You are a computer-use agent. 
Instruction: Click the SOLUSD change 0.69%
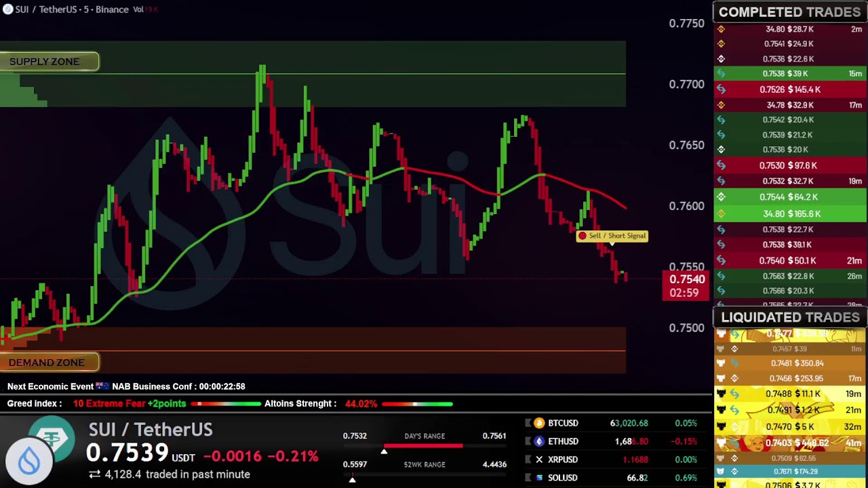pos(686,478)
